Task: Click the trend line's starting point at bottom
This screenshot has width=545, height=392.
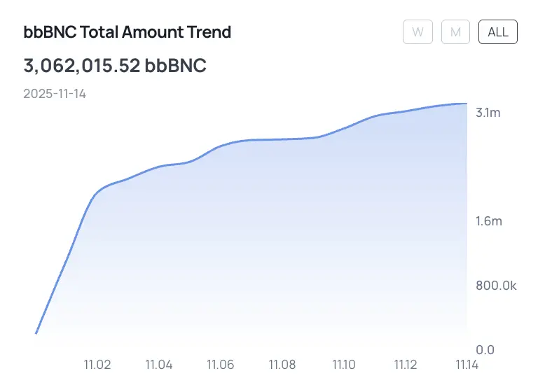Action: 36,333
